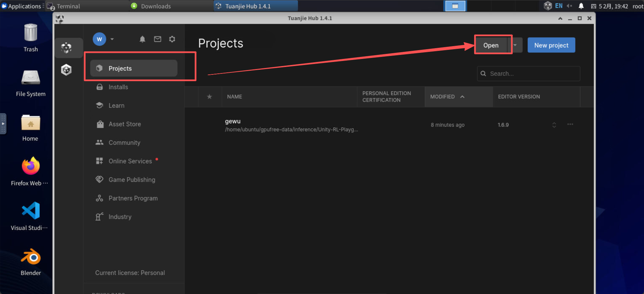
Task: Open the Tuanjie Hub title bar window menu icon
Action: click(x=59, y=19)
